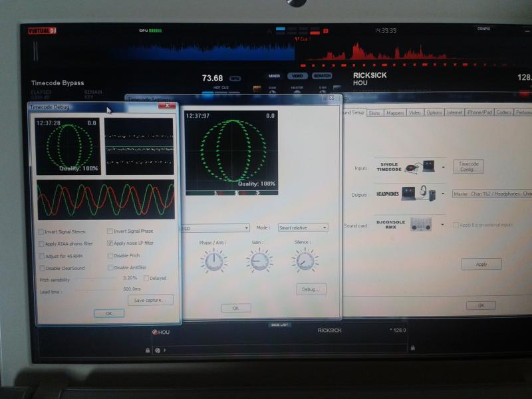The width and height of the screenshot is (532, 399).
Task: Click the left lock icon below the file list
Action: 148,350
